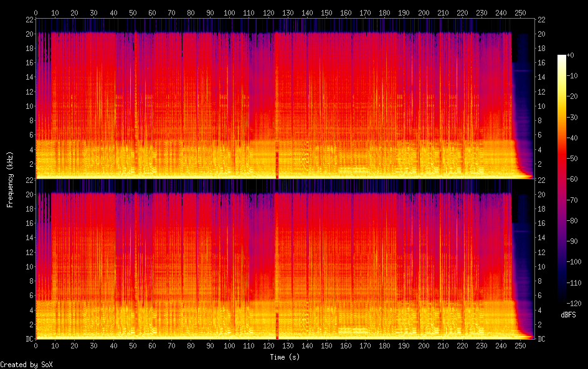Screen dimensions: 588x369
Task: Click the DC label on the bottom-right frequency axis
Action: tap(541, 339)
